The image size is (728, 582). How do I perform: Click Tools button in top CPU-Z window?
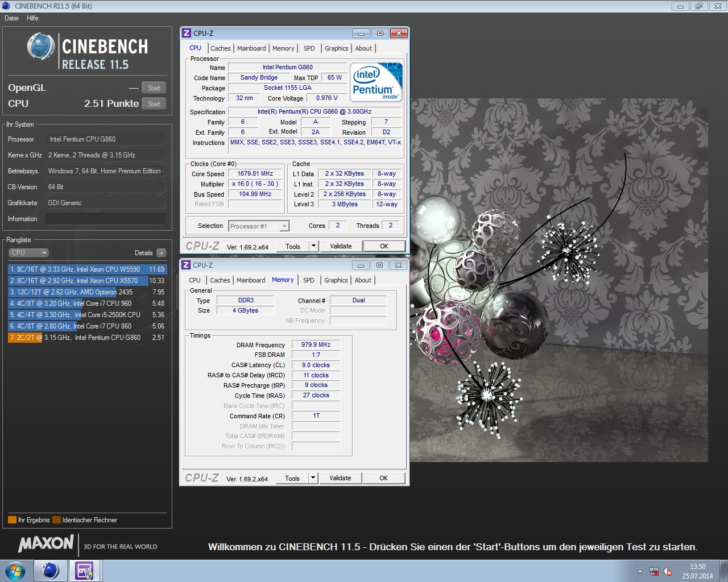coord(293,247)
